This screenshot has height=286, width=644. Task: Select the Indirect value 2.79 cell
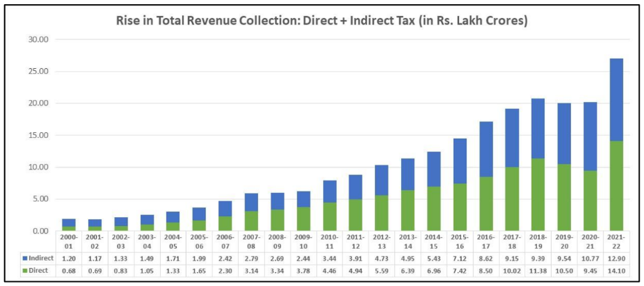251,259
